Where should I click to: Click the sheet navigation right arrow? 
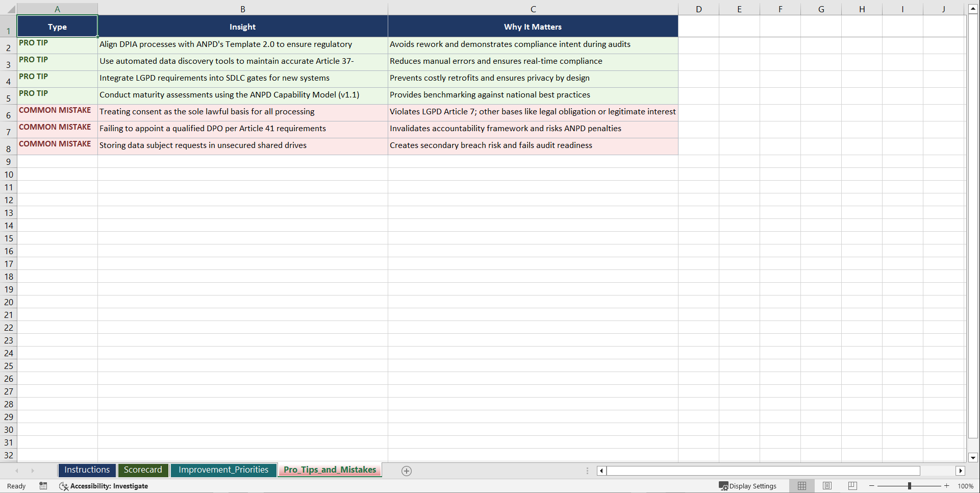(x=33, y=471)
